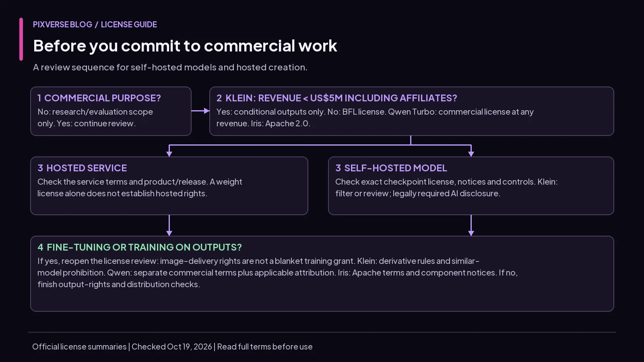
Task: Select the '3 SELF-HOSTED MODEL' heading
Action: tap(391, 168)
